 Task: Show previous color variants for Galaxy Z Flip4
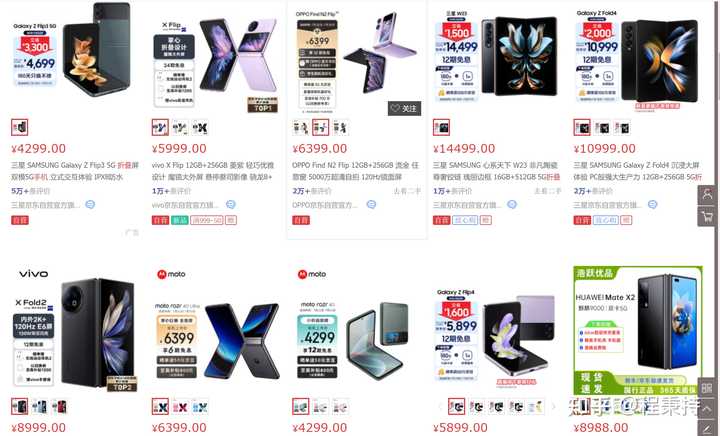(440, 407)
